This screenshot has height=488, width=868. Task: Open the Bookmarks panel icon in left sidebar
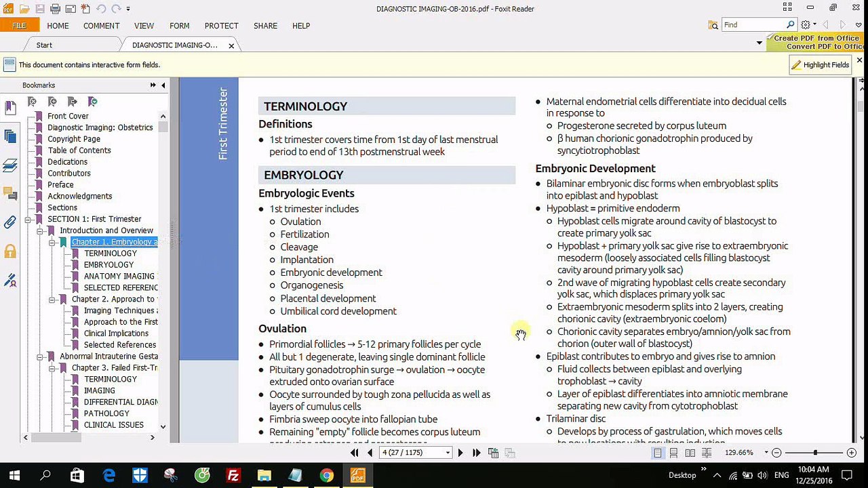coord(10,108)
